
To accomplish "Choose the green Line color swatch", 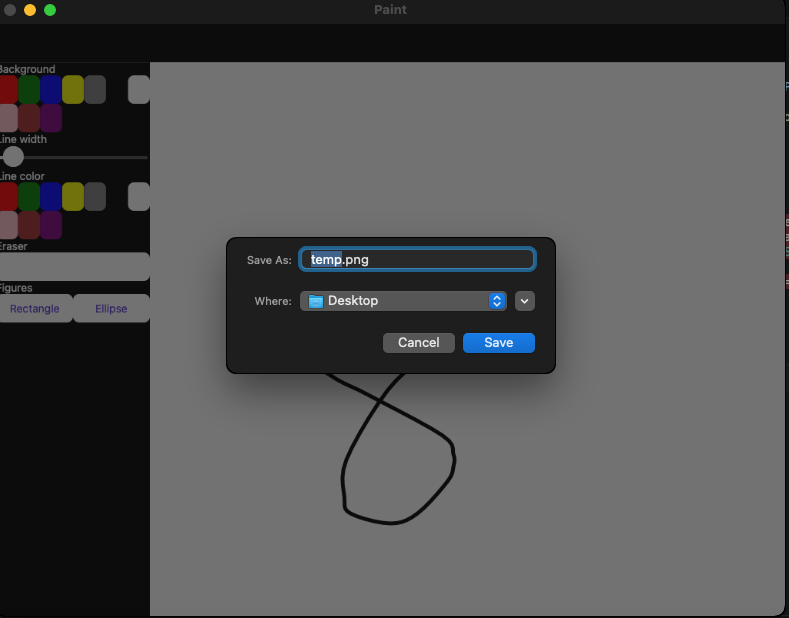I will click(x=29, y=197).
